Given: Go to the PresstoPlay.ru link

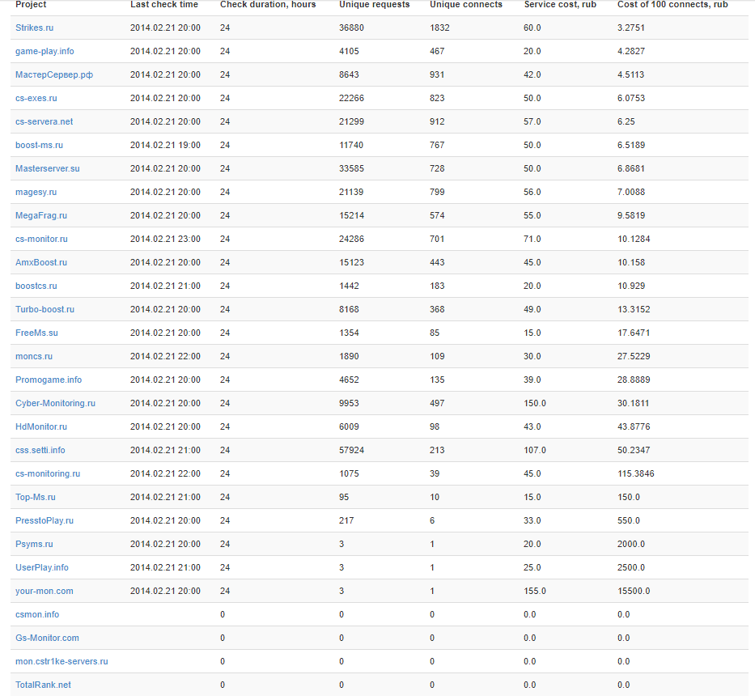Looking at the screenshot, I should click(x=45, y=521).
